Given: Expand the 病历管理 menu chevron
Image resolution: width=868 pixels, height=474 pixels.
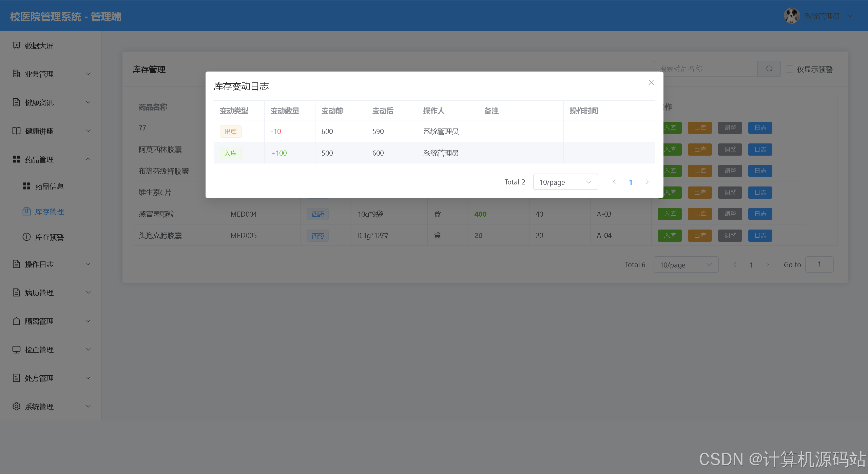Looking at the screenshot, I should (x=88, y=292).
